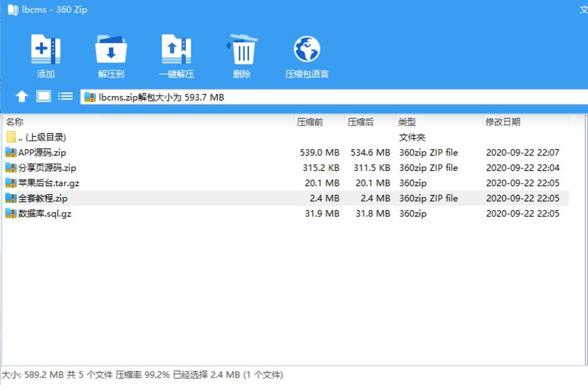Click the date 2020-09-22 22:07
Viewport: 588px width, 391px height.
[523, 152]
